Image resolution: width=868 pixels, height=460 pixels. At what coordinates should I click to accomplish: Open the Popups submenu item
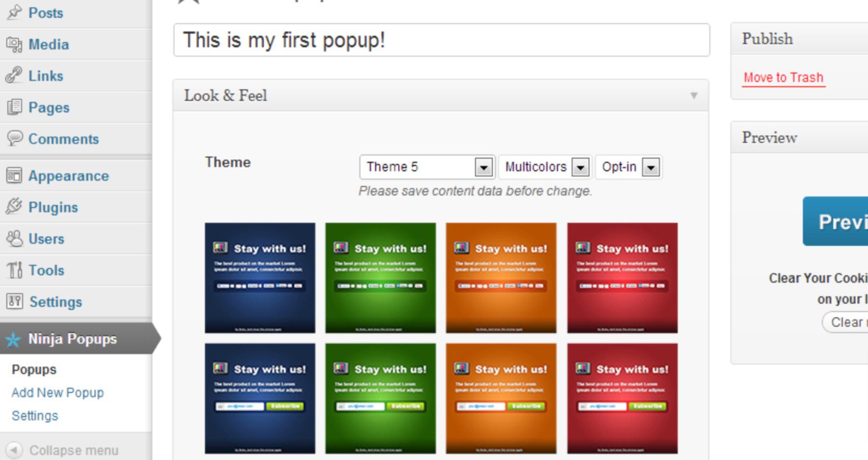pyautogui.click(x=34, y=369)
